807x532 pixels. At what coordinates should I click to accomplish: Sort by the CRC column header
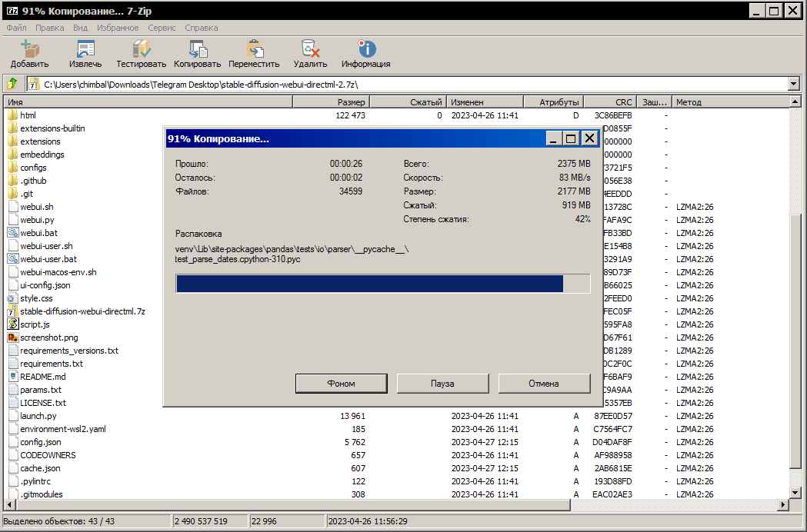point(610,102)
